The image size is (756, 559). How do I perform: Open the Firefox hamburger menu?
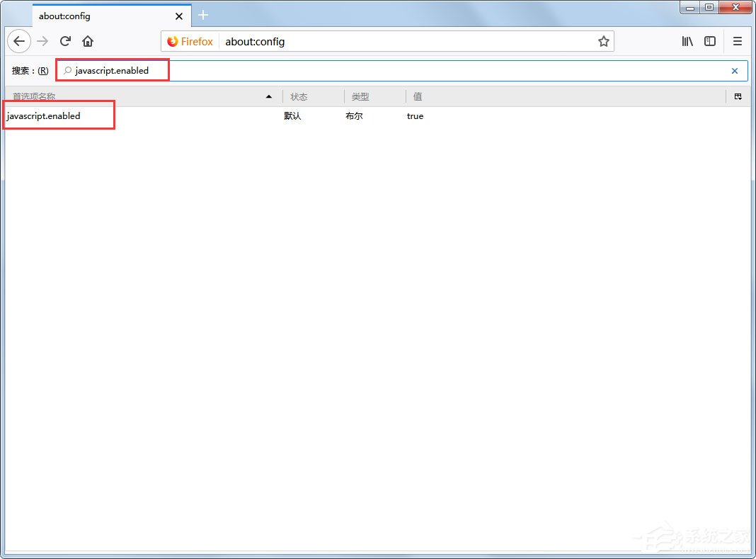pos(736,41)
